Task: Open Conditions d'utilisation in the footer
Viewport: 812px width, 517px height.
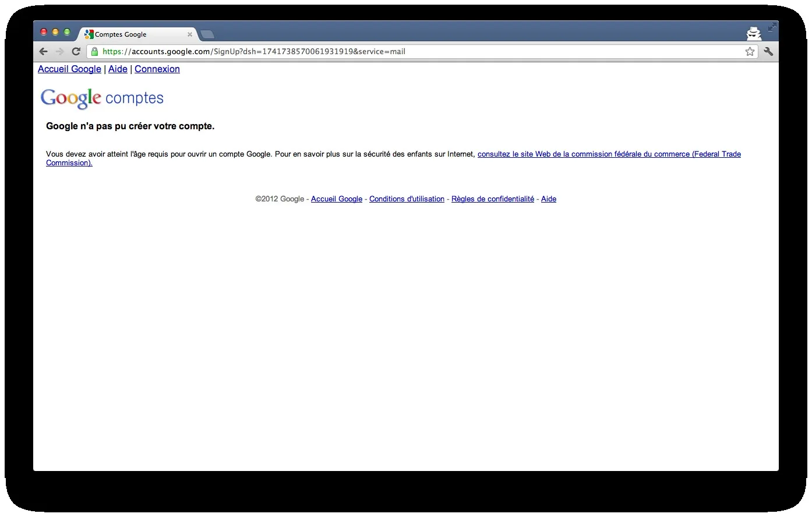Action: [407, 199]
